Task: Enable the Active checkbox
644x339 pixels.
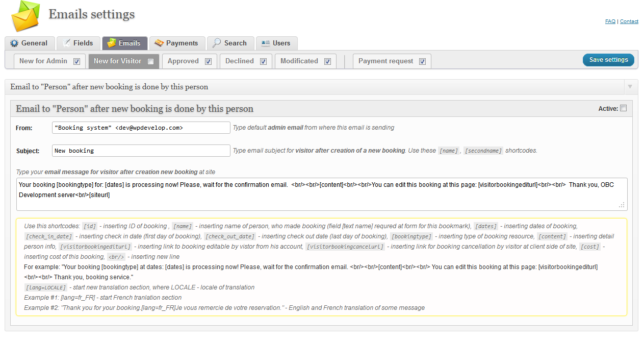Action: (x=624, y=108)
